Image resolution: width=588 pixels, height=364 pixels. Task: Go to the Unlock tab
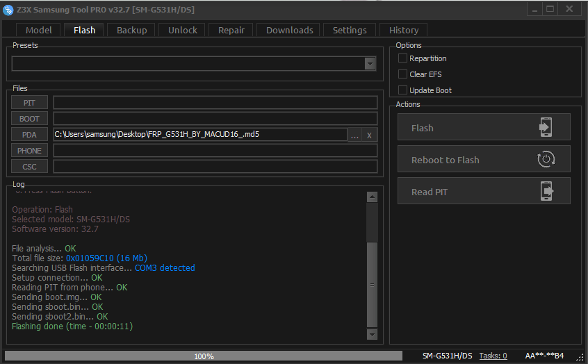coord(182,30)
